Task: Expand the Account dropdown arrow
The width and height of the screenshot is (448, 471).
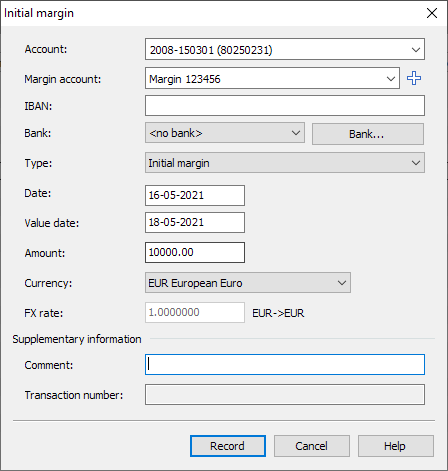Action: [x=416, y=50]
